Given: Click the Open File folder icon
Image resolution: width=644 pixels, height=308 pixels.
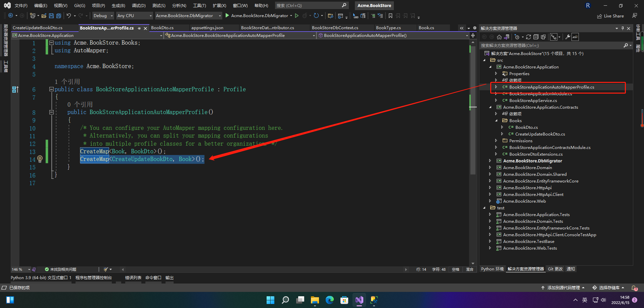Looking at the screenshot, I should pyautogui.click(x=44, y=15).
